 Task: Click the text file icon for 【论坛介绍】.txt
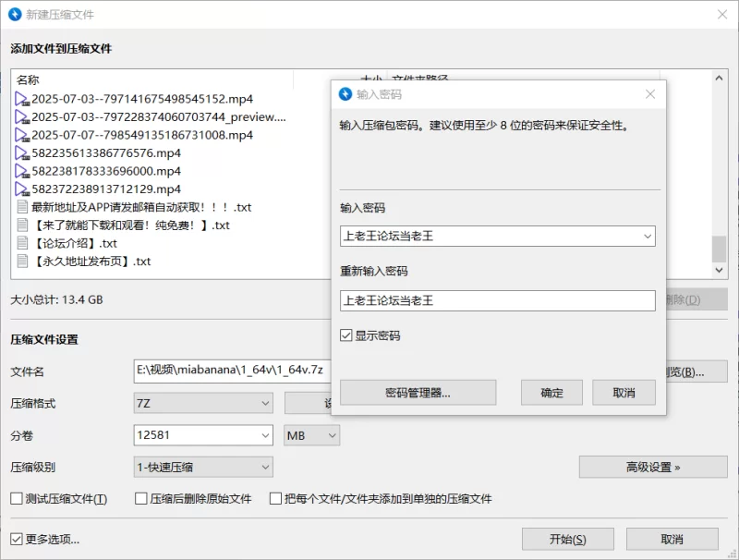tap(22, 243)
